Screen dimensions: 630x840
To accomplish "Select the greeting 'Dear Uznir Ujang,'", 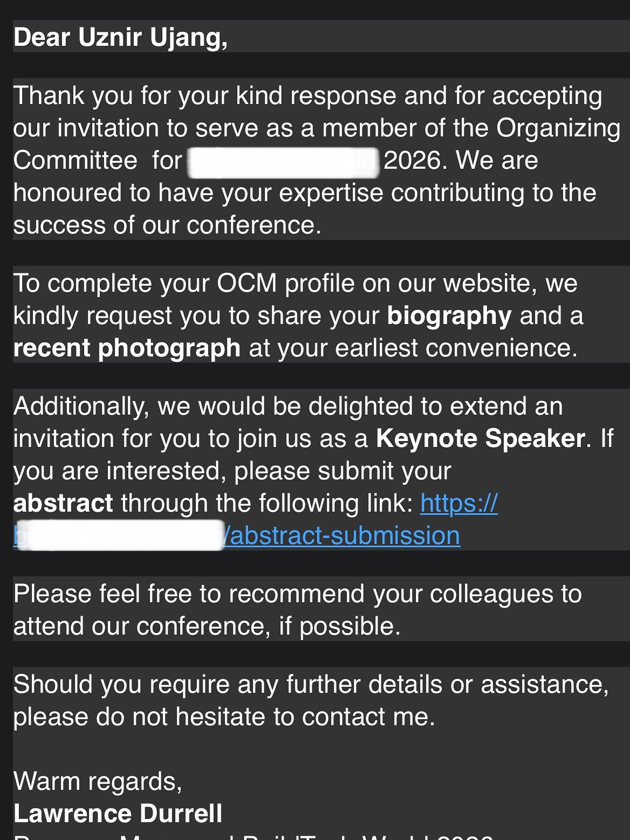I will pos(120,37).
